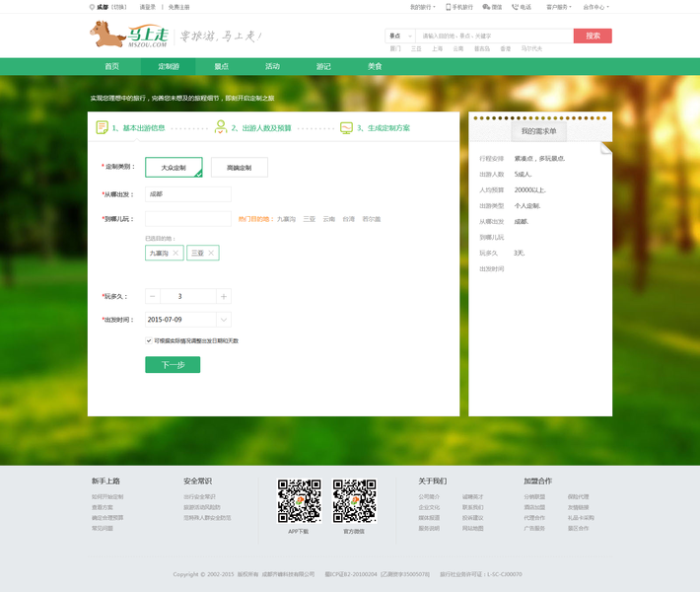Click the step 2 person icon

tap(221, 127)
